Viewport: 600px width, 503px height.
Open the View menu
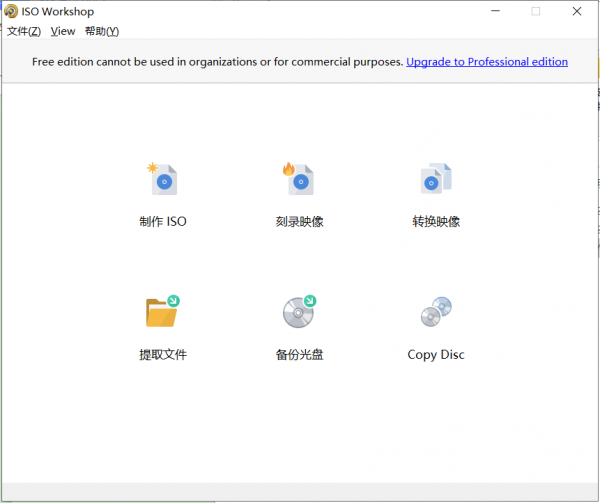tap(63, 31)
